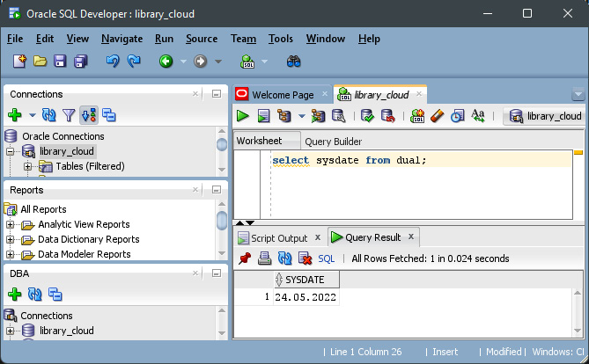Open the forward navigation history dropdown
589x364 pixels.
pyautogui.click(x=217, y=62)
